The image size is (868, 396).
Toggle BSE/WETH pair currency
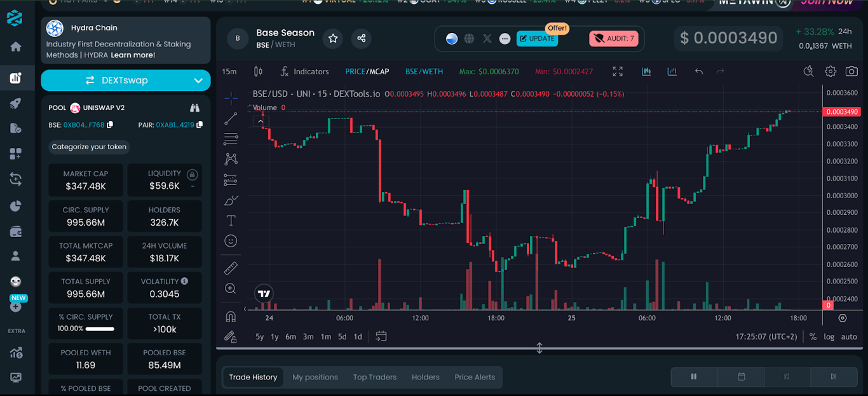424,71
